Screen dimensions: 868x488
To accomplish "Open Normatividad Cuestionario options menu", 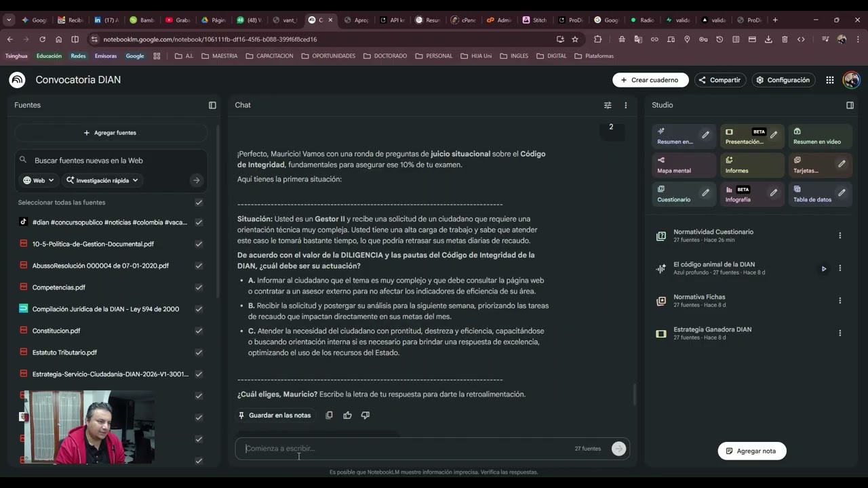I will (840, 236).
